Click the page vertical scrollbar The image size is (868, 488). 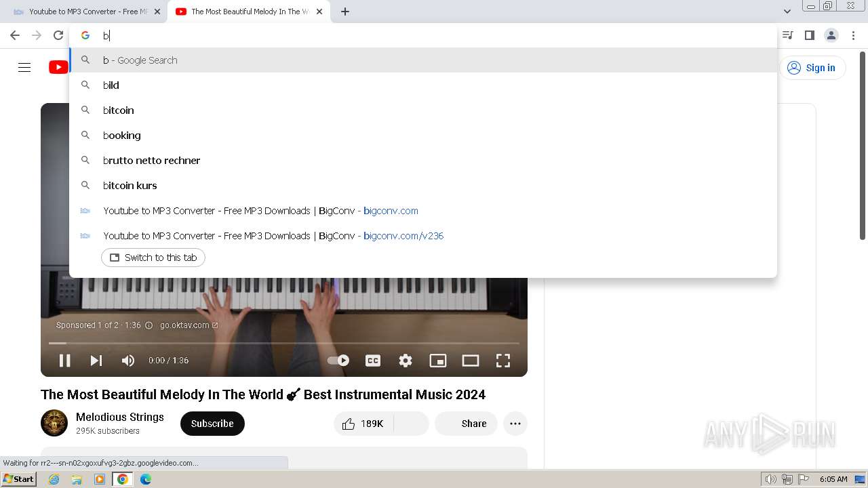863,146
